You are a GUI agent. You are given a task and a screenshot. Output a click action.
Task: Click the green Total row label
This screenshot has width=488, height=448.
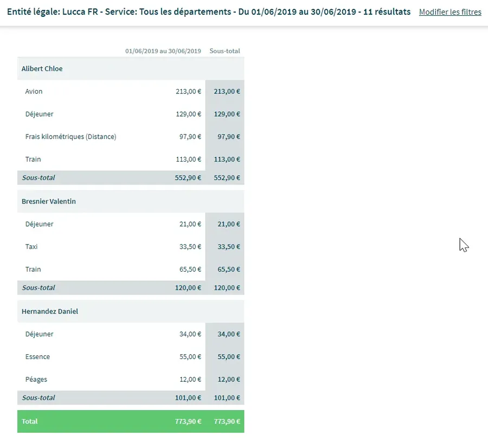pyautogui.click(x=30, y=421)
